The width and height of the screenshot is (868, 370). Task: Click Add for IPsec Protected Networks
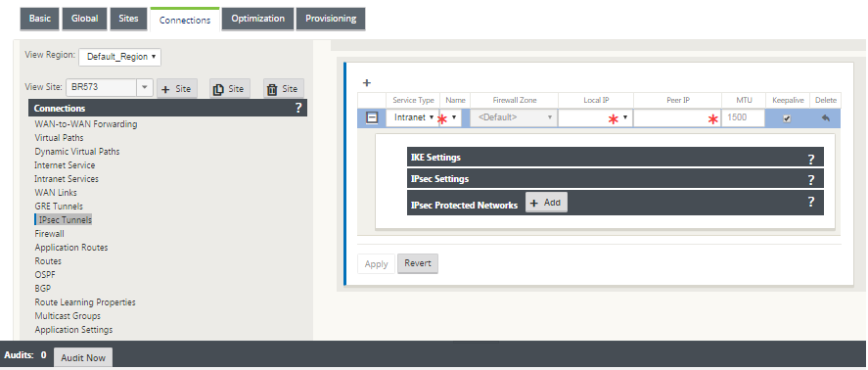point(546,203)
